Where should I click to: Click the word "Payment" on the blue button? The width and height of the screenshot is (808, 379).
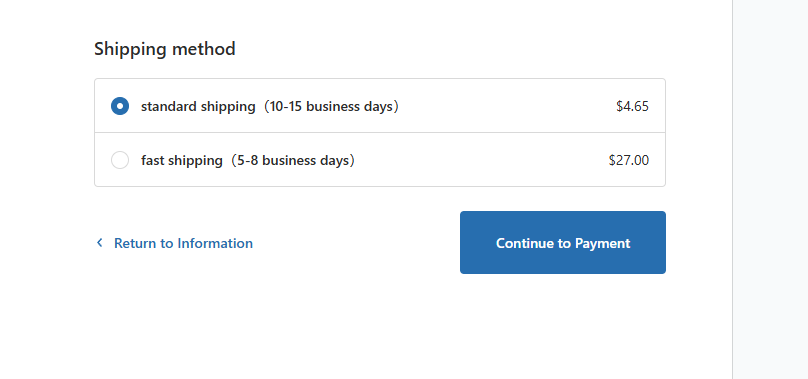click(x=602, y=243)
